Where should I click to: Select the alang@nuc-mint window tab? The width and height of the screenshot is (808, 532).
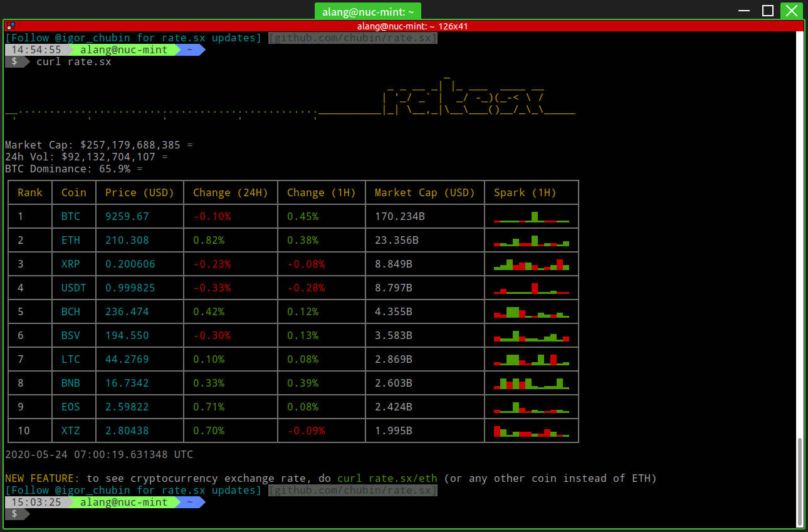(x=368, y=11)
